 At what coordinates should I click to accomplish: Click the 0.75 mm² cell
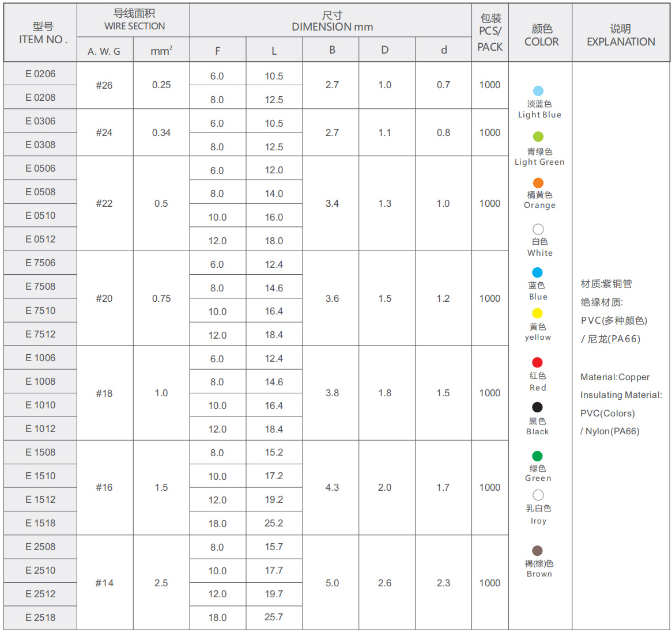161,298
